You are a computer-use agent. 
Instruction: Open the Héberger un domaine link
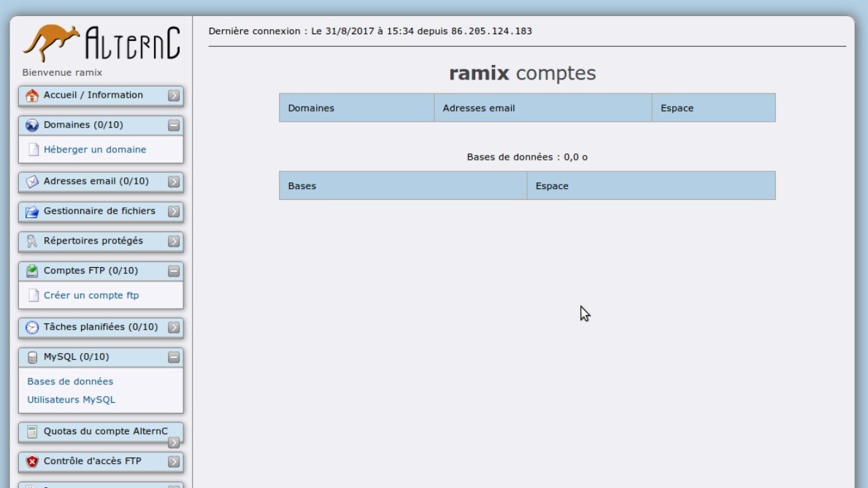coord(94,150)
